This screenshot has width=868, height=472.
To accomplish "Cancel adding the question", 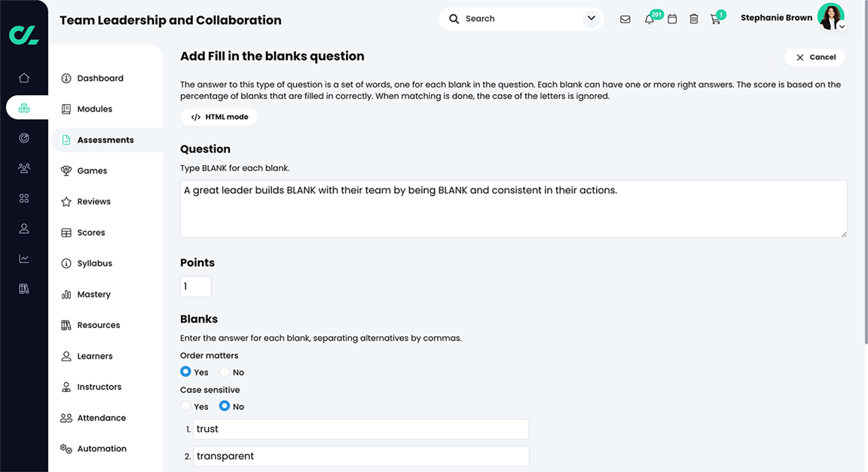I will (815, 57).
